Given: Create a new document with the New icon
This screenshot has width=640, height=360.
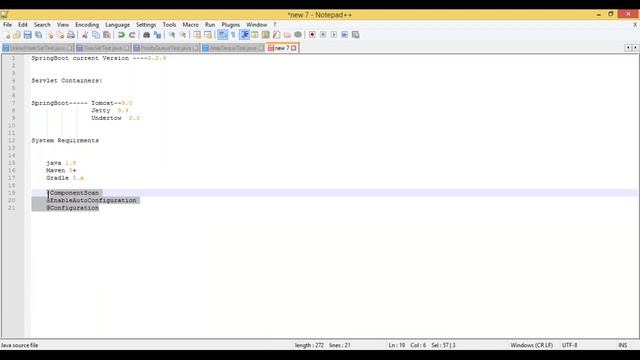Looking at the screenshot, I should [x=7, y=35].
